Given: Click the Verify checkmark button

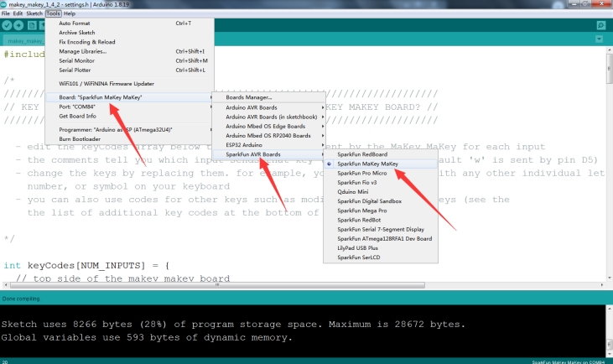Looking at the screenshot, I should click(x=7, y=25).
